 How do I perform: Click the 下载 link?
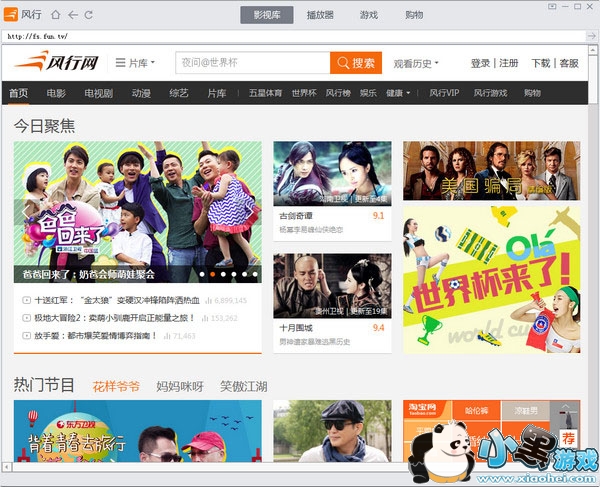[x=541, y=63]
